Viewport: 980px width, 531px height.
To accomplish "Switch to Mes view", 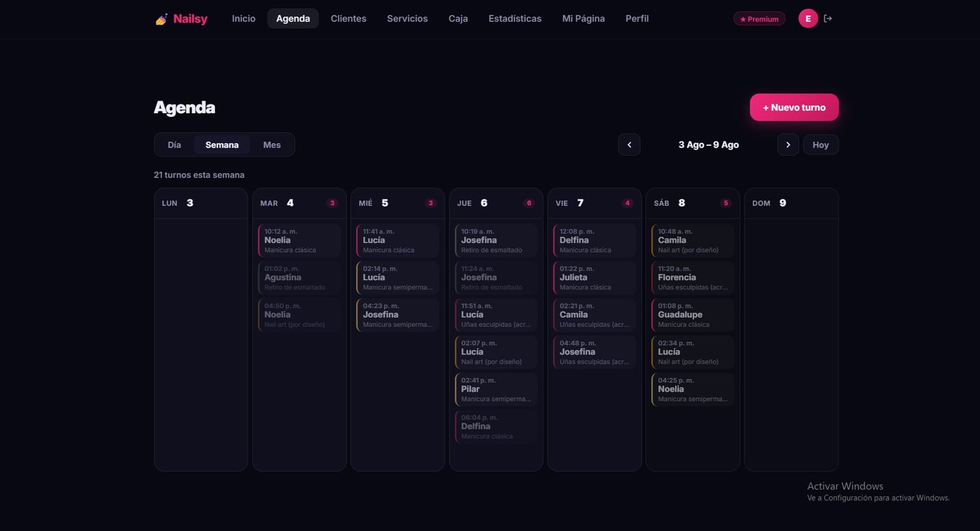I will 272,145.
